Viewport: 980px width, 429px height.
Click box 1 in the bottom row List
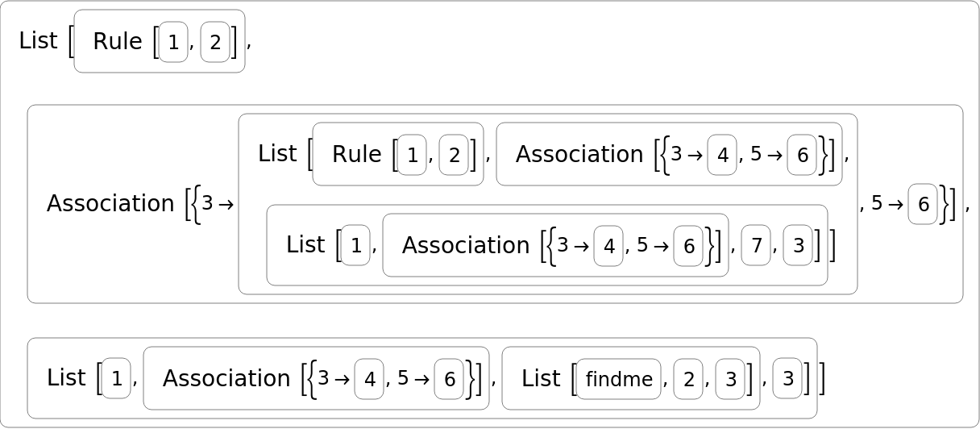[x=116, y=379]
